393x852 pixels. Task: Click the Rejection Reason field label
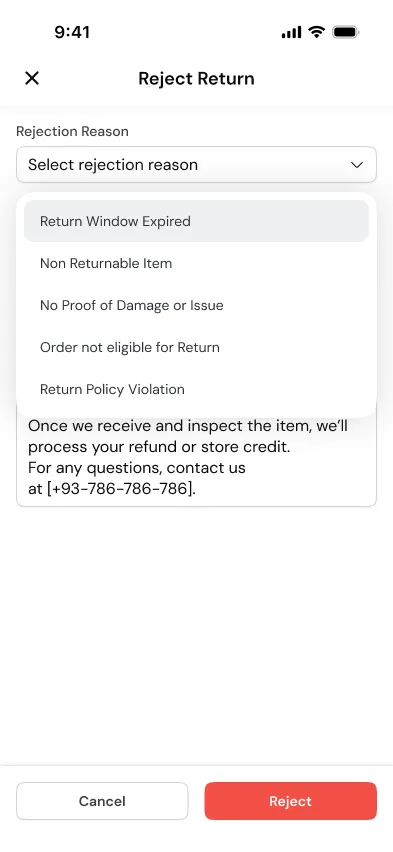pos(72,131)
